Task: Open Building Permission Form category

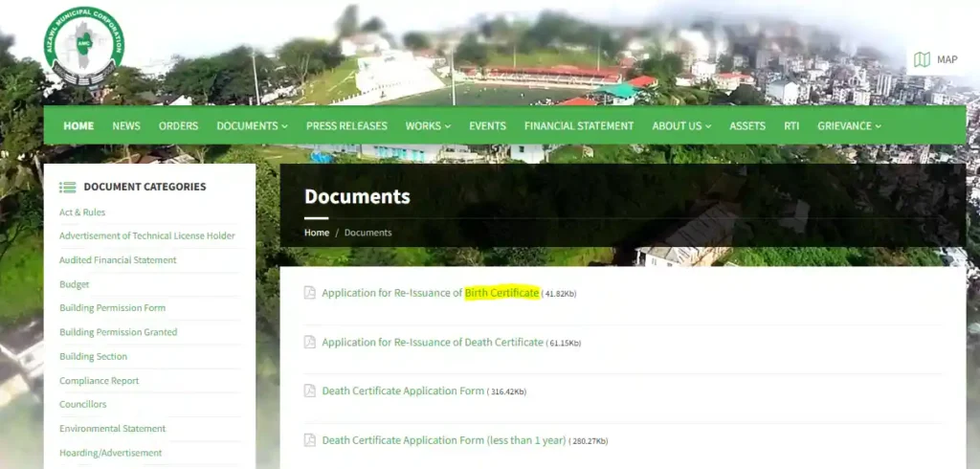Action: (x=112, y=308)
